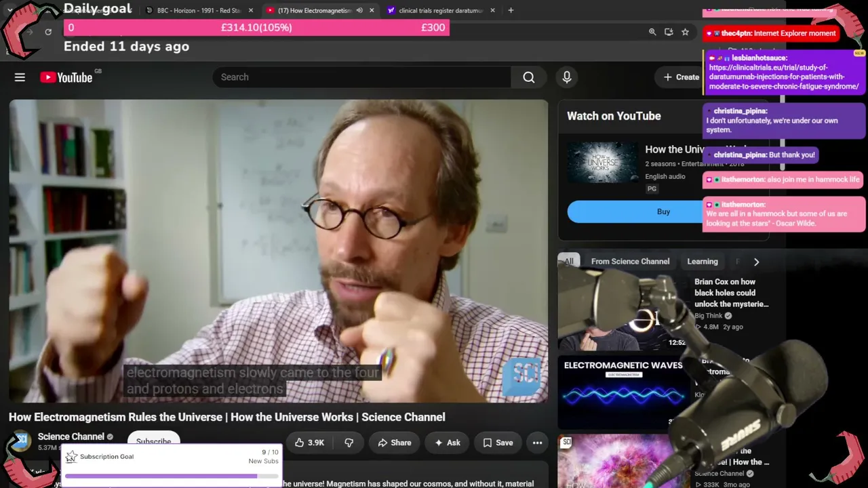Viewport: 868px width, 488px height.
Task: Reload the page in the browser
Action: tap(48, 32)
